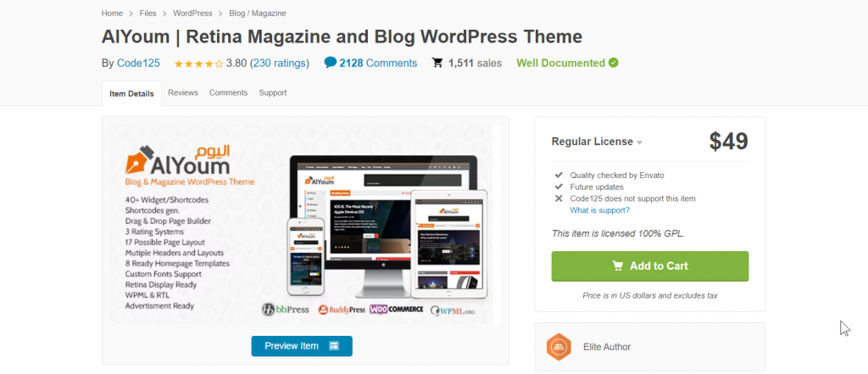Open the Support tab
The height and width of the screenshot is (374, 868).
pyautogui.click(x=273, y=92)
